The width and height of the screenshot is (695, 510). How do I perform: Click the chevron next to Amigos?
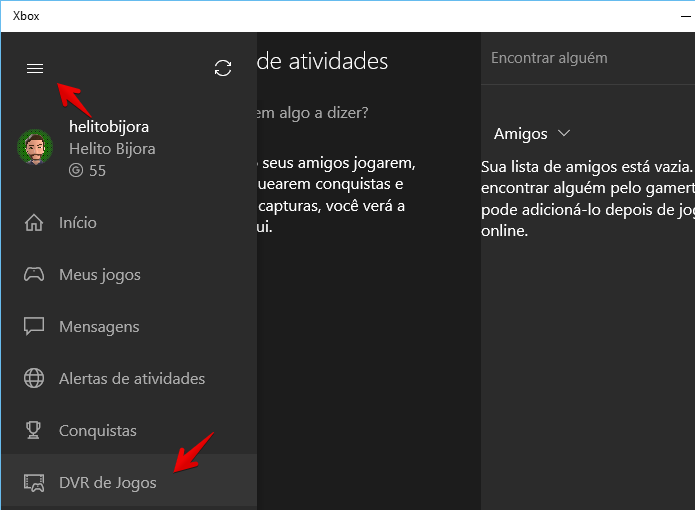(x=564, y=133)
